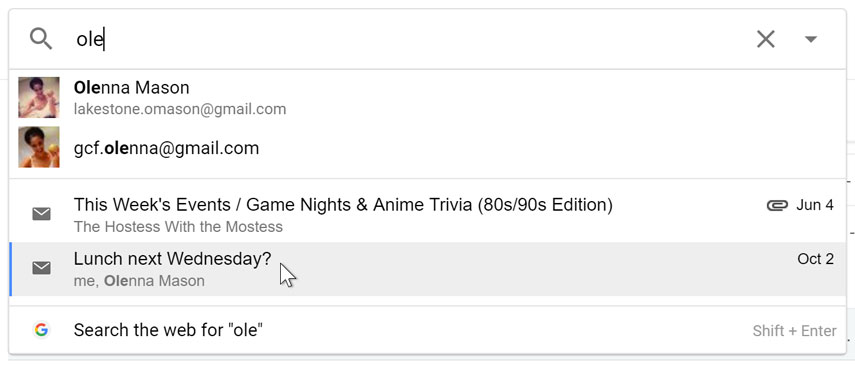Image resolution: width=855 pixels, height=368 pixels.
Task: Click the Google logo icon
Action: pyautogui.click(x=41, y=329)
